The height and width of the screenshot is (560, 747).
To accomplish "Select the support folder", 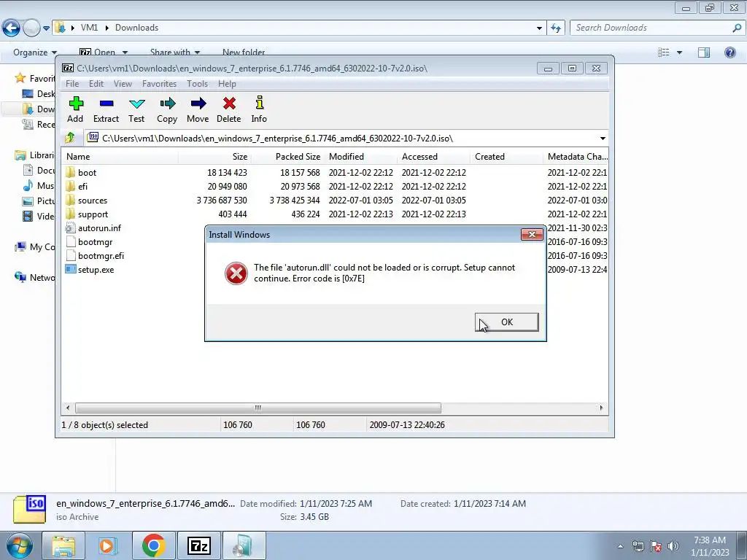I will (x=87, y=214).
